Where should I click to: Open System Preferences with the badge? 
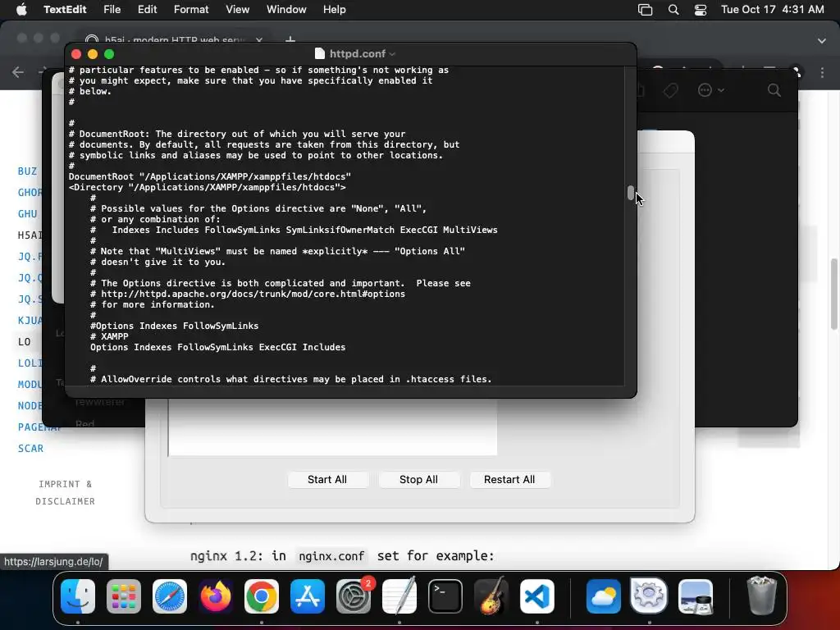click(354, 596)
